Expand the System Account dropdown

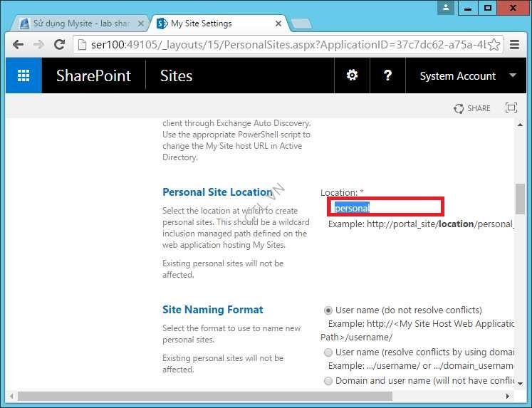click(513, 75)
